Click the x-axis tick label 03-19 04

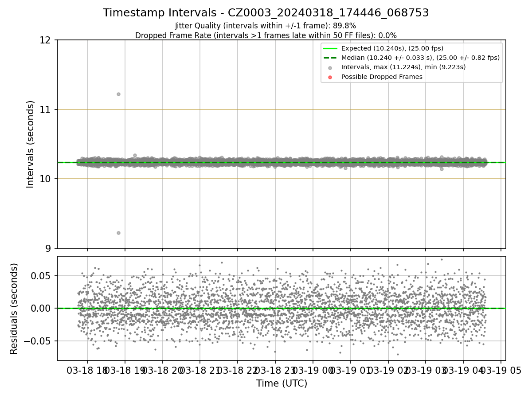[463, 371]
